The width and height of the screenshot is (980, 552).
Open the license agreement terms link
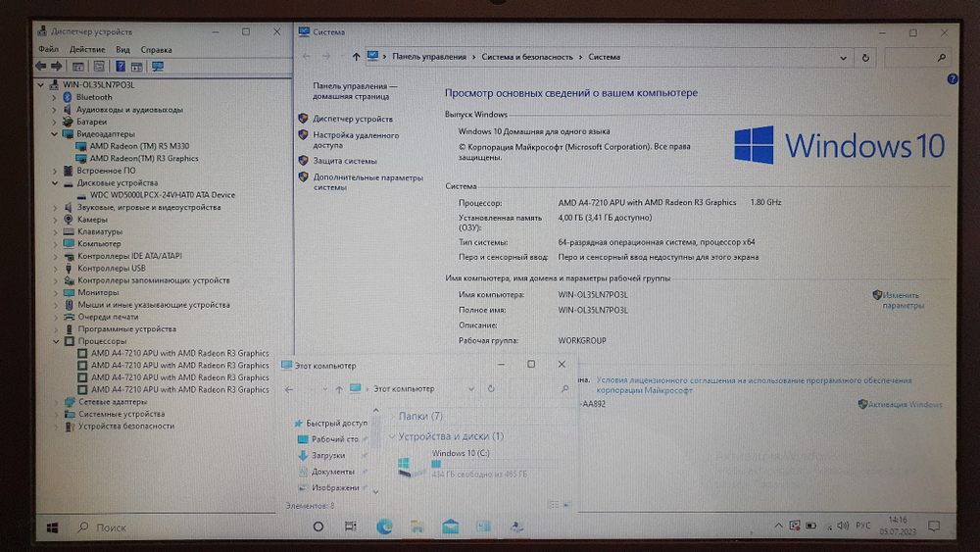pos(754,385)
